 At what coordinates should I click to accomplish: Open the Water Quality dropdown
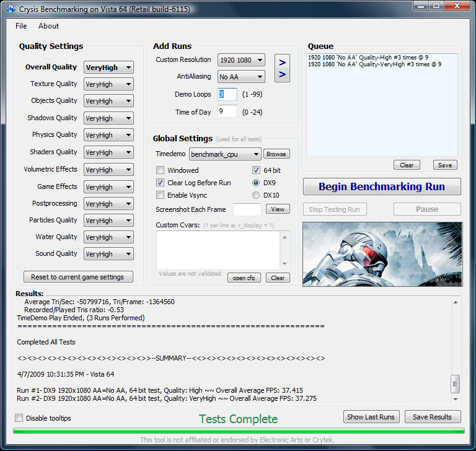pyautogui.click(x=108, y=237)
